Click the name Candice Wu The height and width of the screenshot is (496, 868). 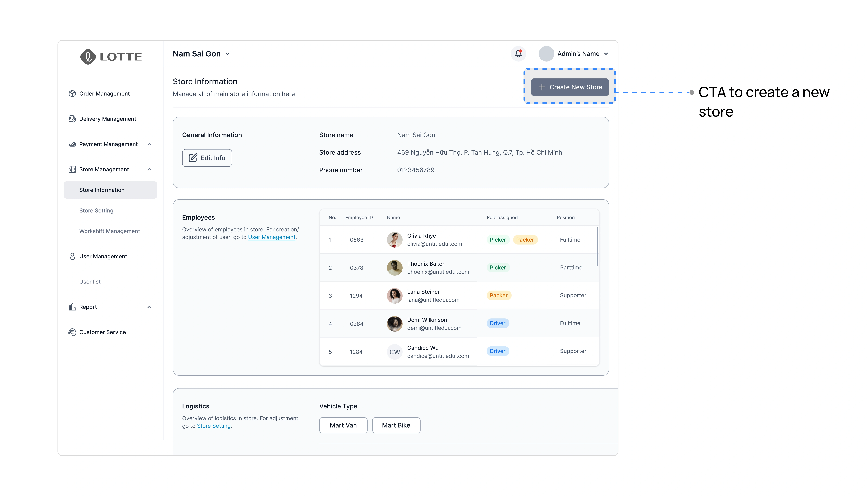point(423,348)
